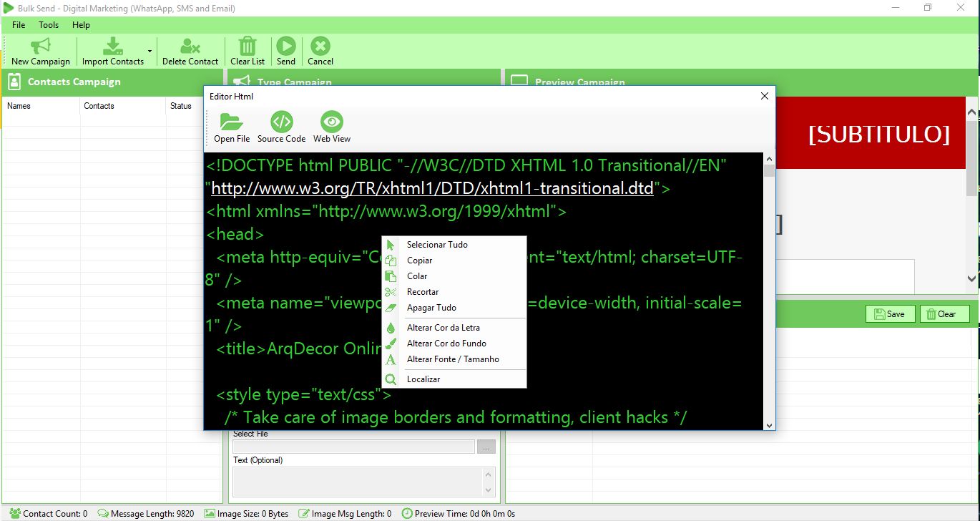Minimize the Bulk Send window
The height and width of the screenshot is (521, 980).
(x=896, y=8)
